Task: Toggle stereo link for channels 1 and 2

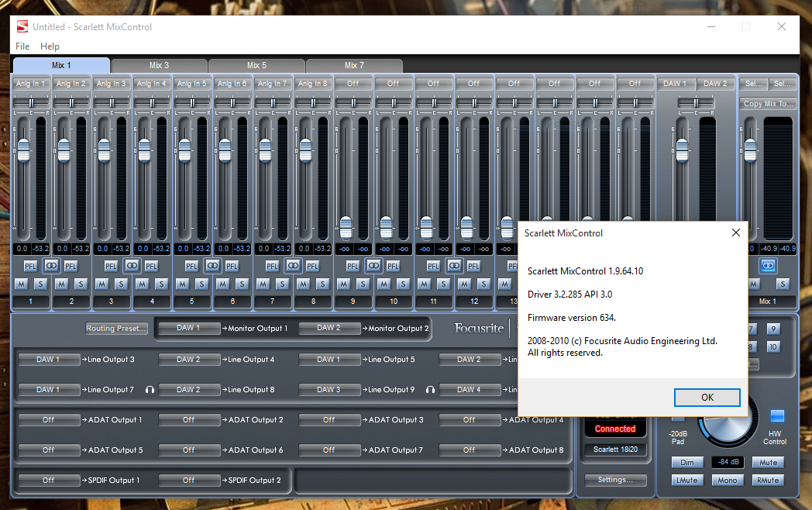Action: (x=51, y=265)
